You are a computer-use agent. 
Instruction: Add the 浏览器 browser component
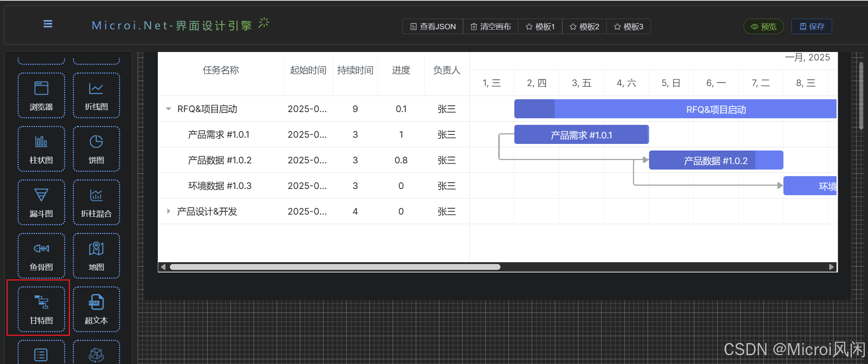pos(41,96)
